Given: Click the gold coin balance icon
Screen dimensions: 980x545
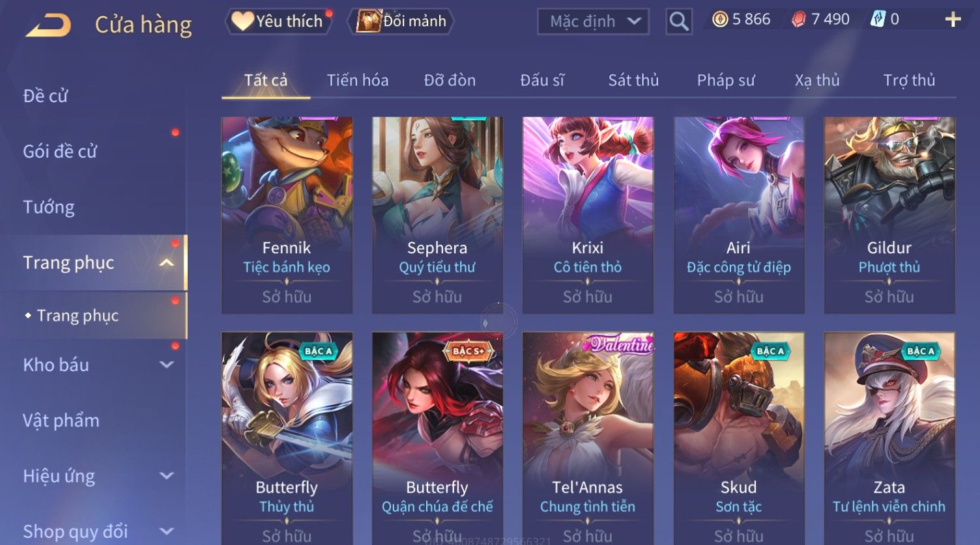Looking at the screenshot, I should click(719, 20).
